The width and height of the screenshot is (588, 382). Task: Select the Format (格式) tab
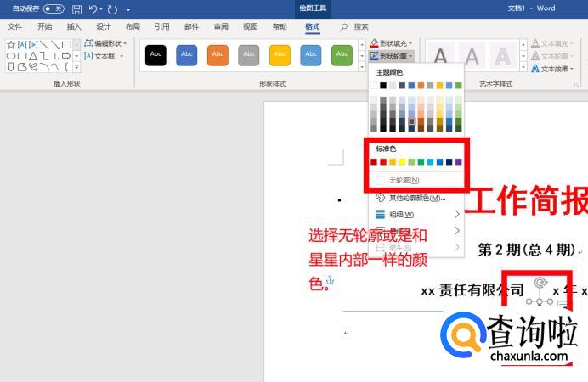(313, 26)
